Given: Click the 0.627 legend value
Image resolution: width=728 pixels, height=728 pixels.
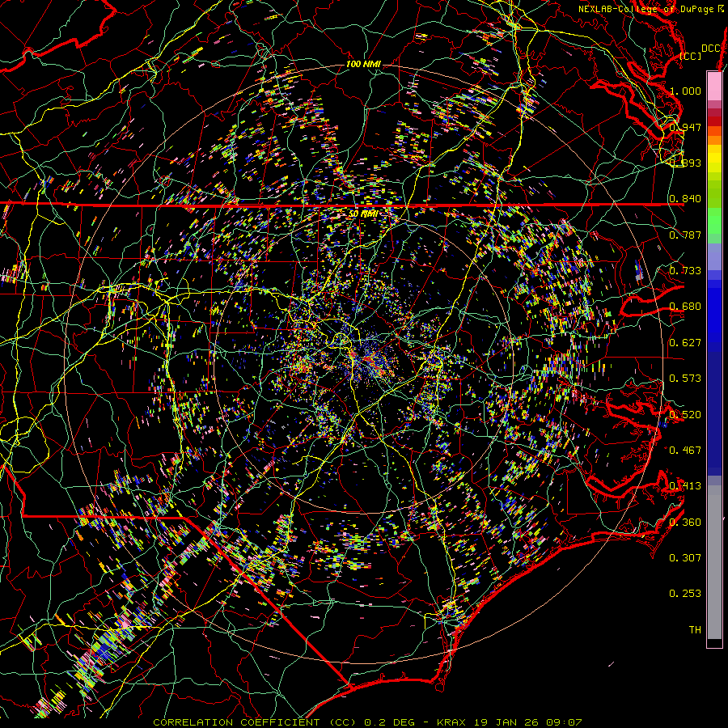Looking at the screenshot, I should coord(685,343).
